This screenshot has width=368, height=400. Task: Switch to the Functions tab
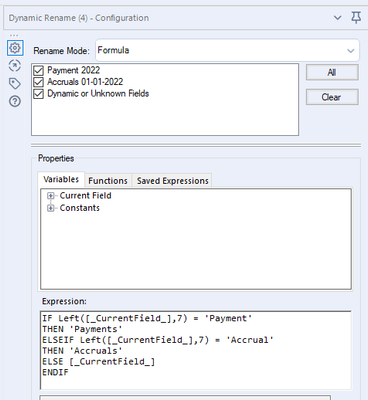(x=108, y=181)
